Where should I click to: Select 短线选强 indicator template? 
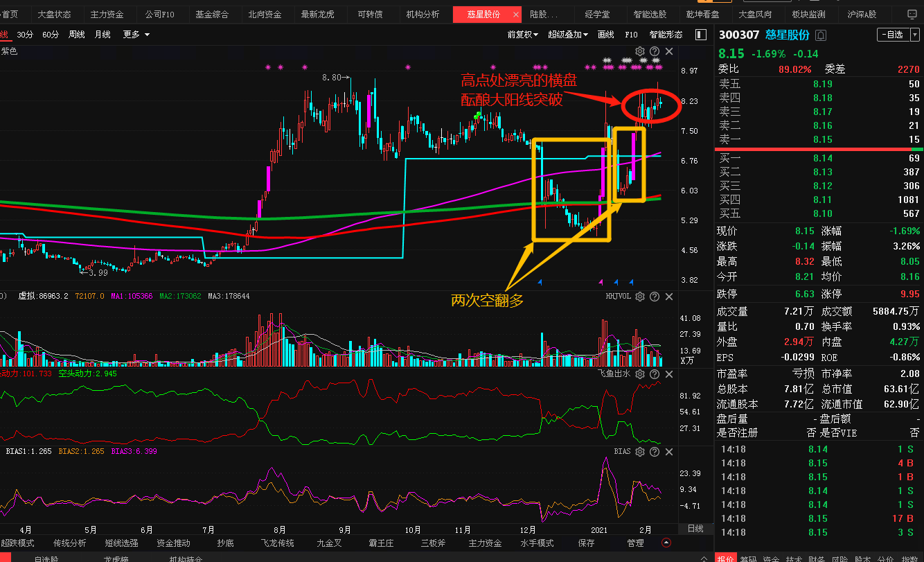[x=122, y=543]
